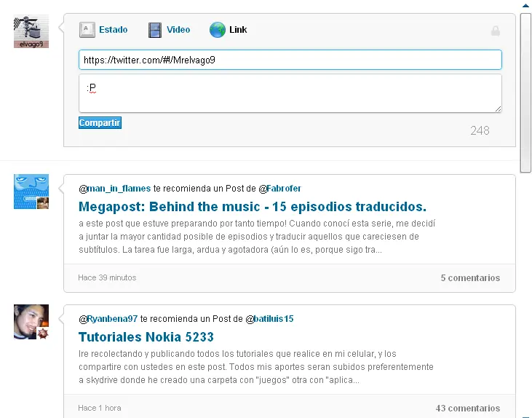Screen dimensions: 532x418
Task: Click the small photo badge on man_in_flames avatar
Action: [43, 203]
